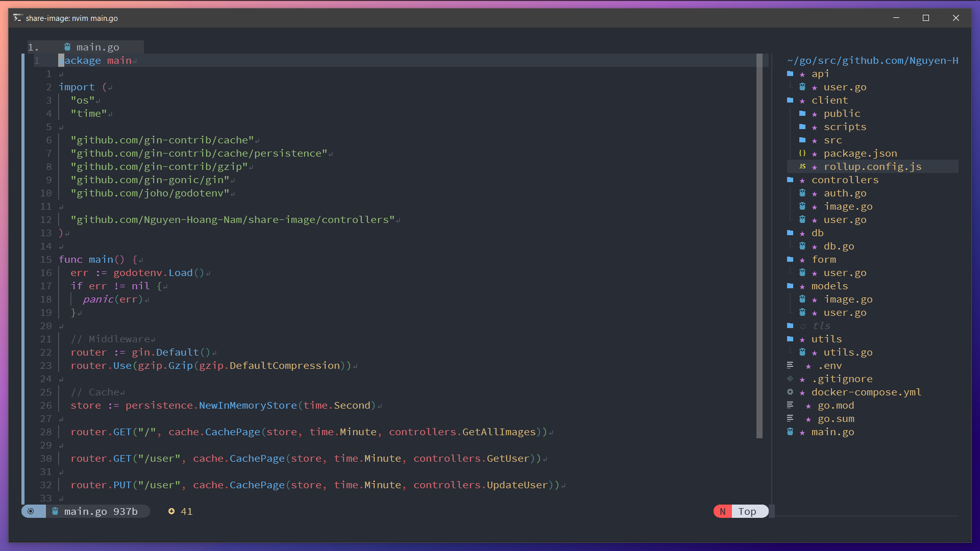Open auth.go under controllers
The image size is (980, 551).
coord(844,193)
